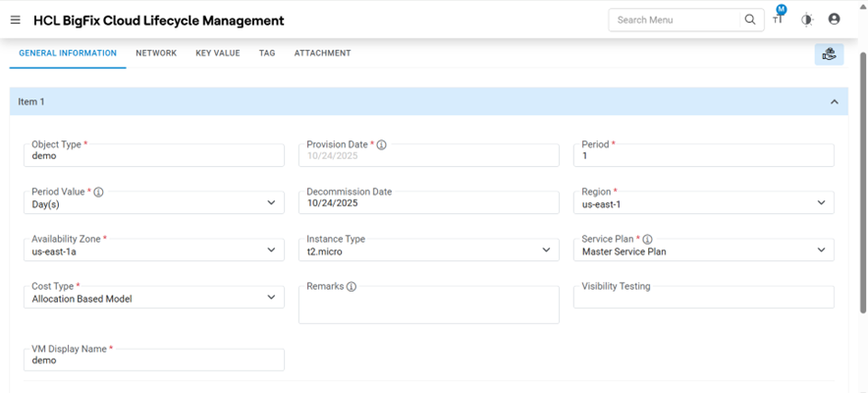Open the Region dropdown
868x393 pixels.
821,203
